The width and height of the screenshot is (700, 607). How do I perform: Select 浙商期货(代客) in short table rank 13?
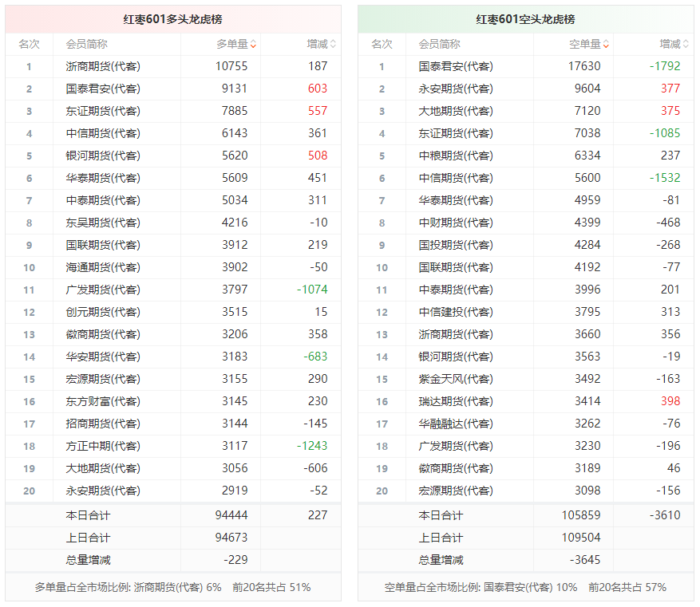456,334
